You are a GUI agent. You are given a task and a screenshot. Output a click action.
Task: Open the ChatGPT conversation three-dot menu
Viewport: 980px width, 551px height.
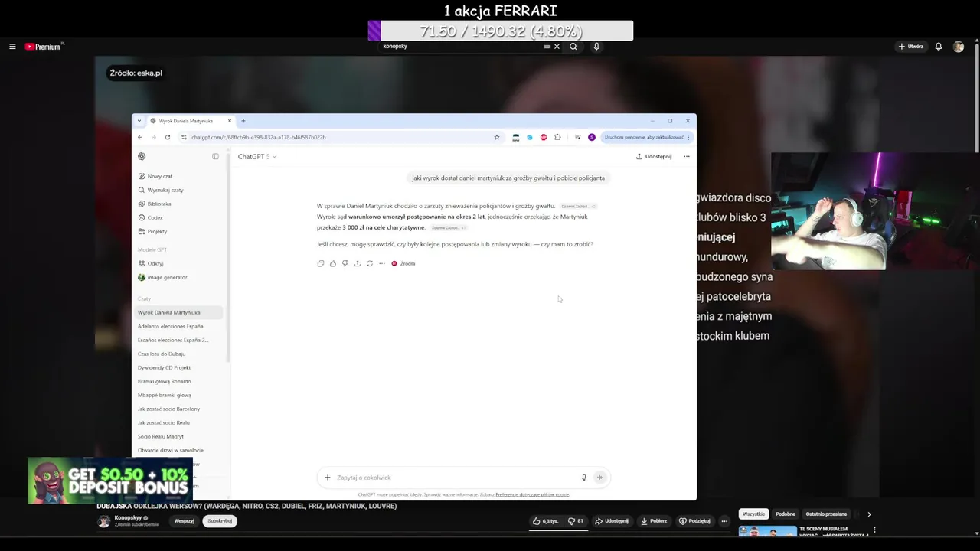pos(686,156)
